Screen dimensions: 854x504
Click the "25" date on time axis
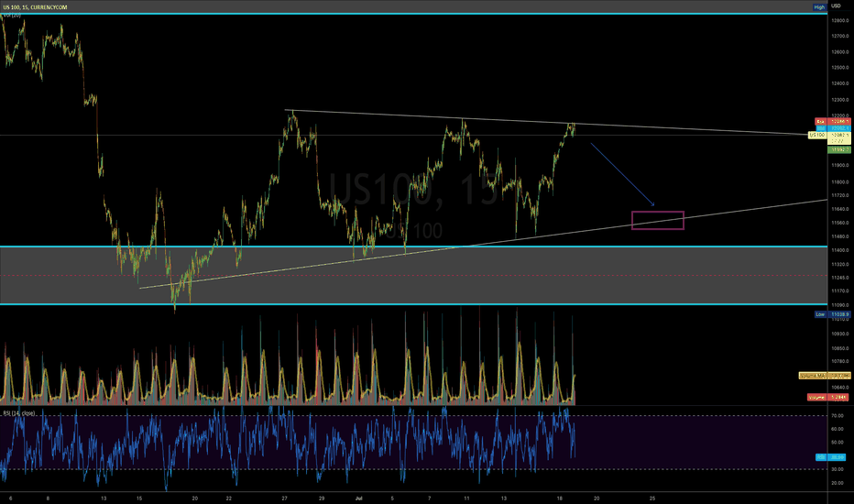tap(652, 498)
